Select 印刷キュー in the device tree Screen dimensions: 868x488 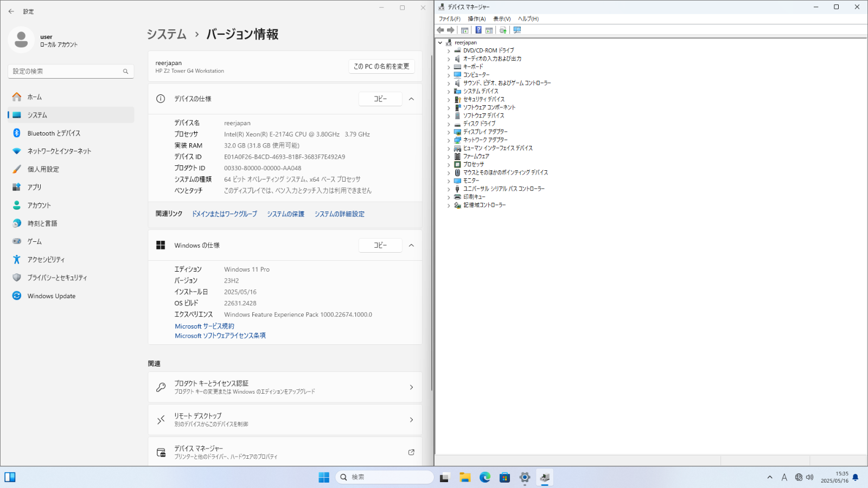474,197
